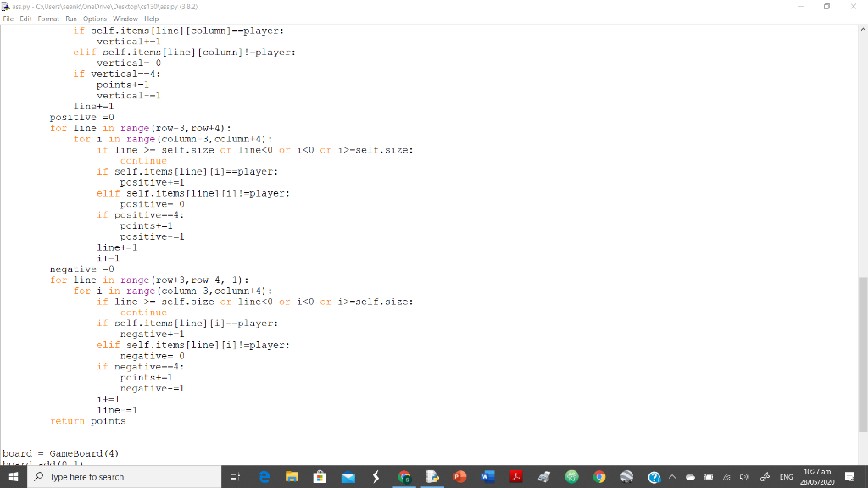
Task: Open File Explorer from the taskbar
Action: (292, 476)
